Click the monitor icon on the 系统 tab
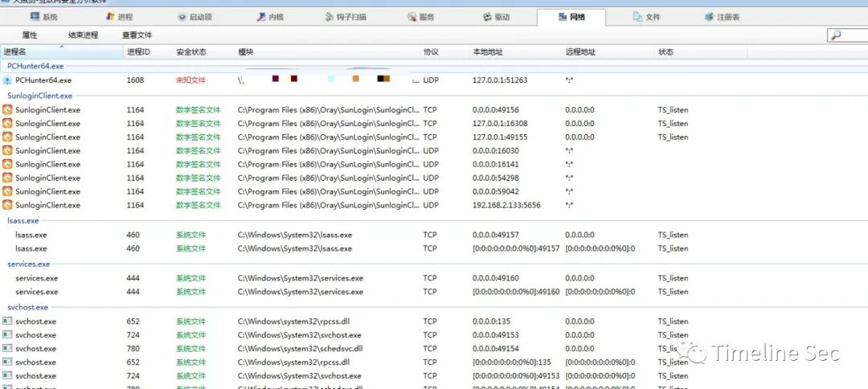 coord(35,17)
